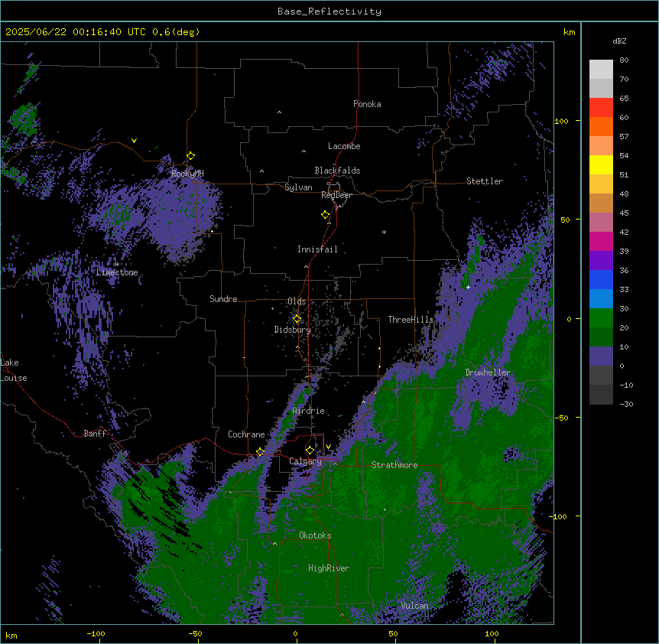Click the Okotoks city label

click(x=315, y=535)
